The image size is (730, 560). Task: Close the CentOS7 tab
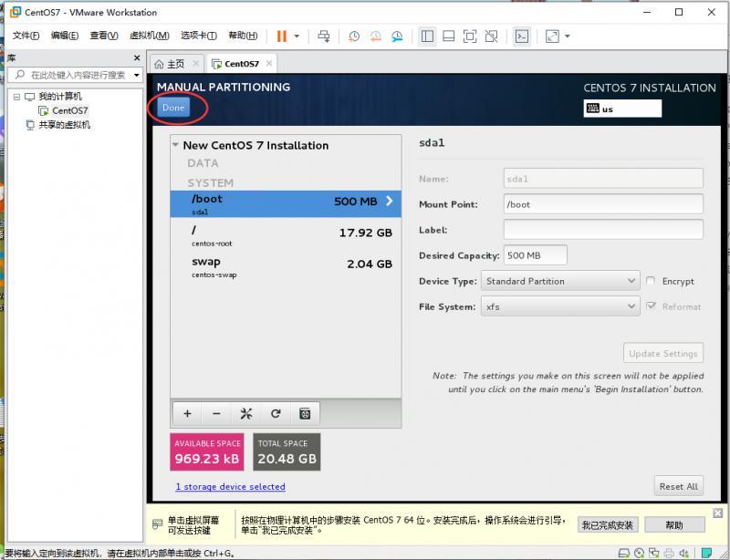269,63
